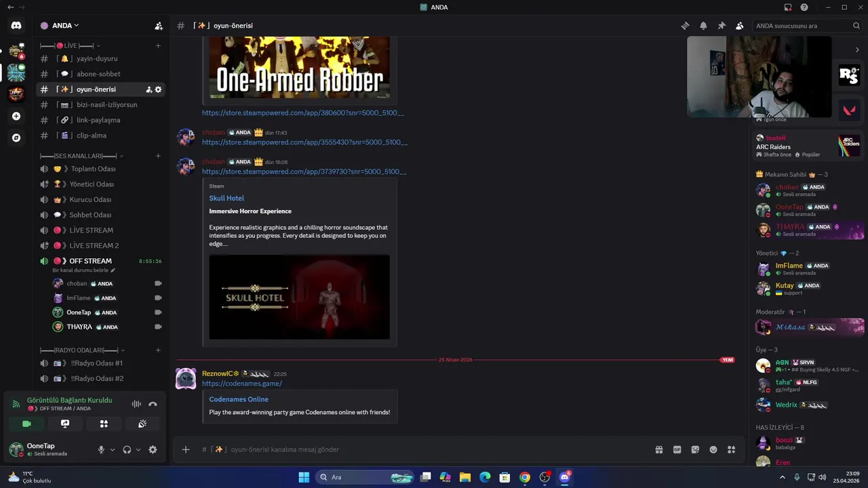The width and height of the screenshot is (868, 488).
Task: Open the gift icon in message bar
Action: [658, 449]
